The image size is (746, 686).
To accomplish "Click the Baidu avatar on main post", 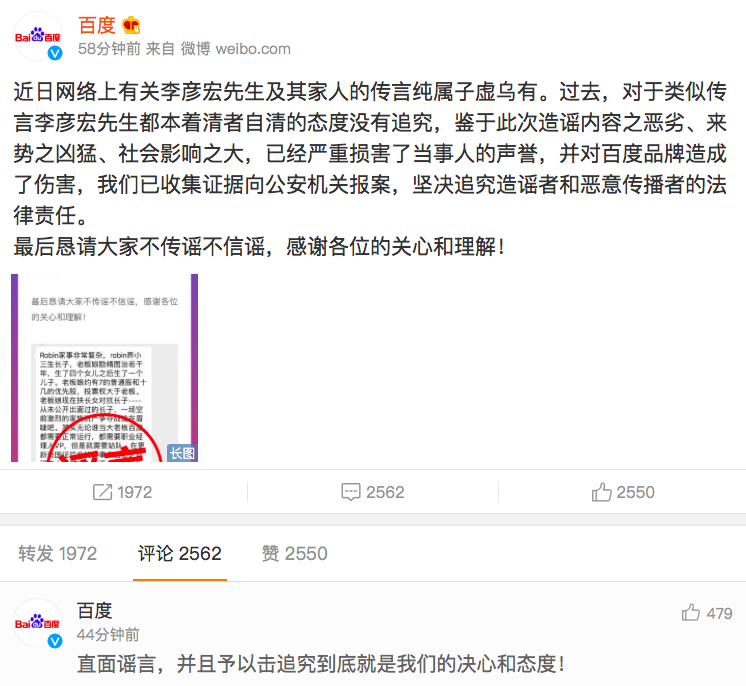I will [x=38, y=37].
